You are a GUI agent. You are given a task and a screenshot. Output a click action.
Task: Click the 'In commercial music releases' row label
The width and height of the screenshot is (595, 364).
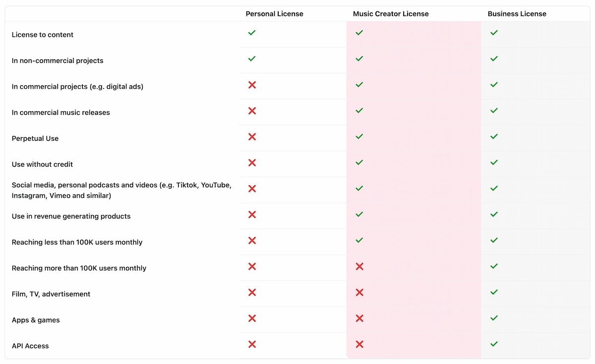[x=61, y=112]
